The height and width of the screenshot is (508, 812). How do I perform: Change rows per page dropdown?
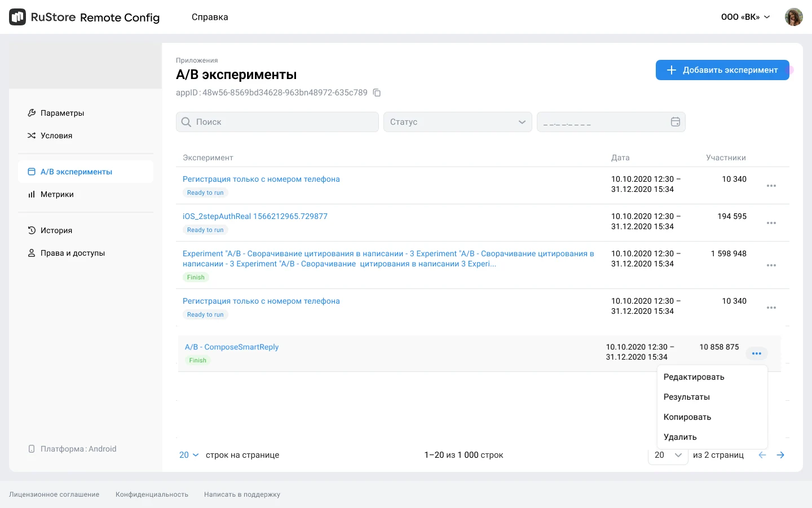coord(189,455)
